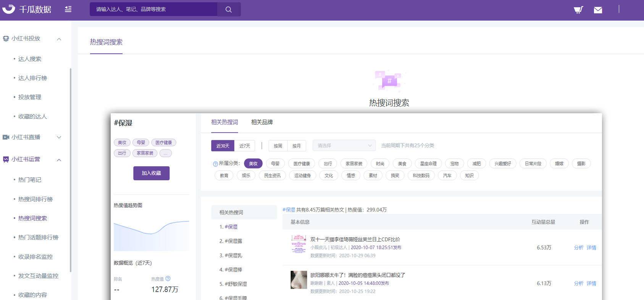644x300 pixels.
Task: Select the 近30天 time range
Action: coord(223,146)
